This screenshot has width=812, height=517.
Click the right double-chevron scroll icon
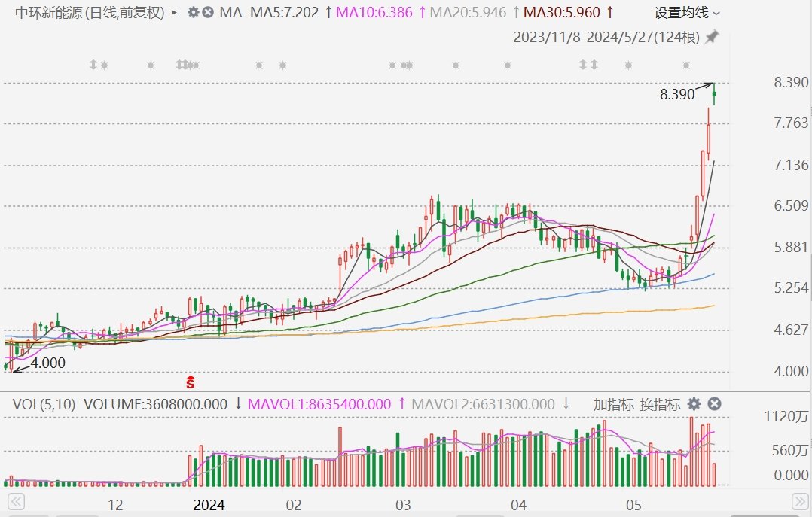801,501
